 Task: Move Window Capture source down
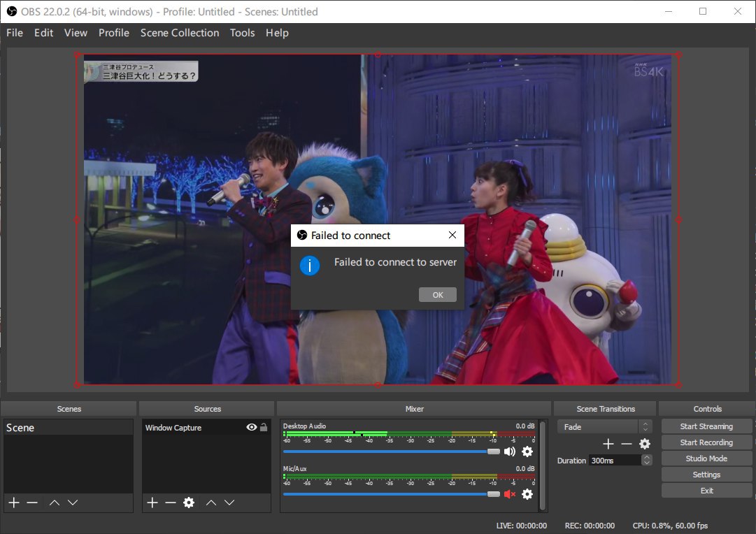229,503
